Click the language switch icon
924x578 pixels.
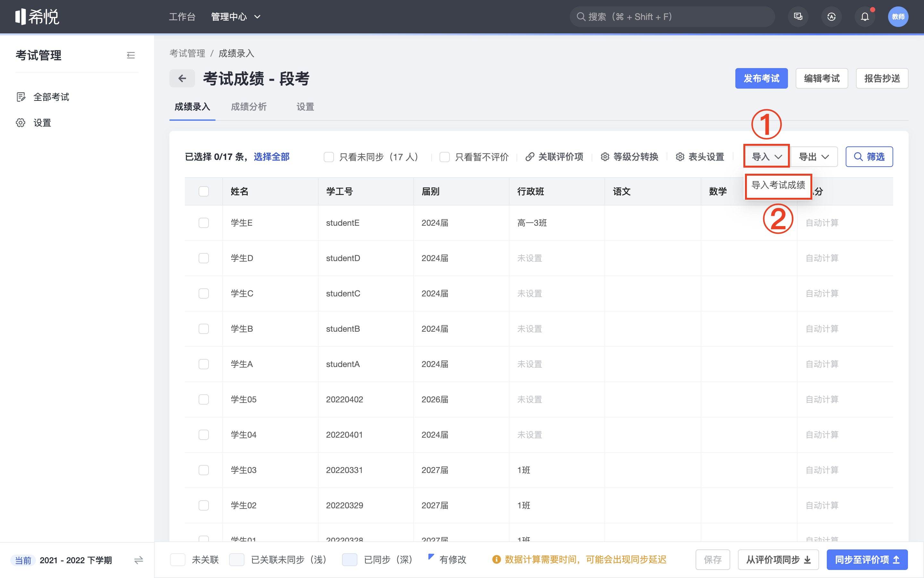[831, 16]
